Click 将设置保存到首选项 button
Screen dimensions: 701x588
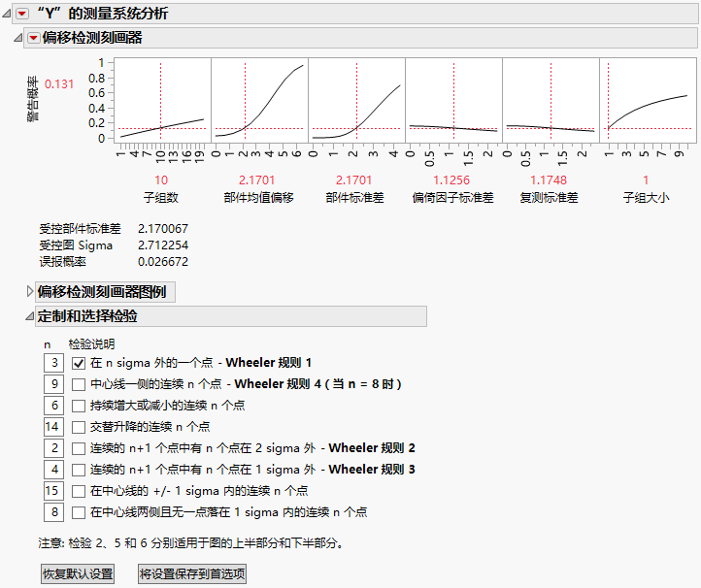click(192, 573)
